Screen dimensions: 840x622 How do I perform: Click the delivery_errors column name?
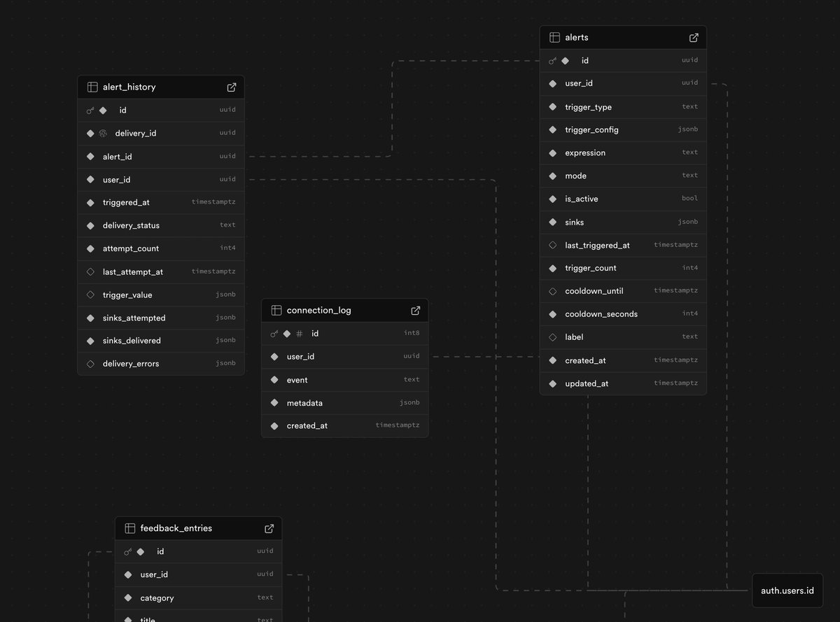[131, 364]
